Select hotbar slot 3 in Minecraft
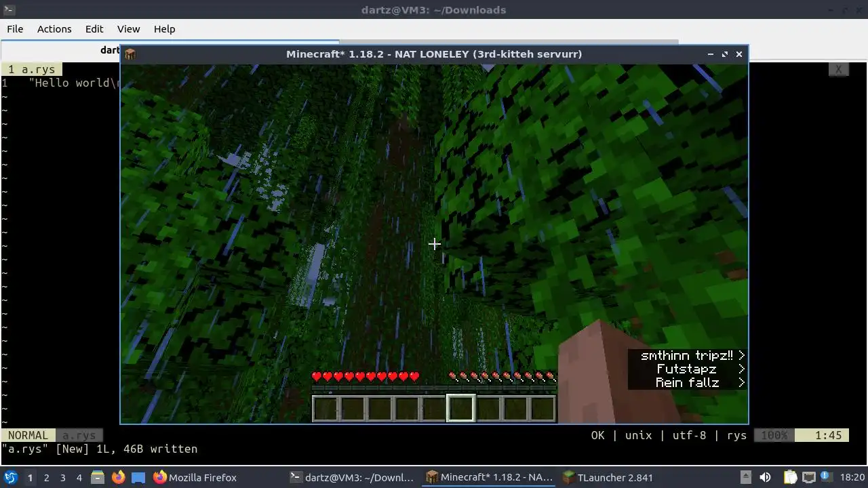 (x=379, y=409)
